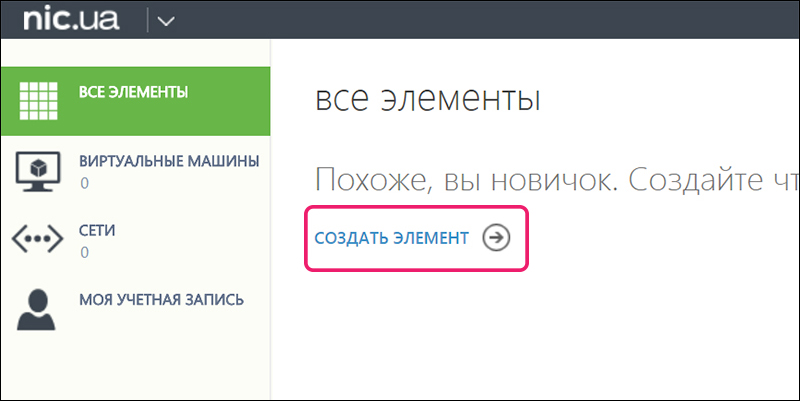Select the ВСЕ ЭЛЕМЕНТЫ sidebar label
This screenshot has width=800, height=401.
pyautogui.click(x=133, y=92)
